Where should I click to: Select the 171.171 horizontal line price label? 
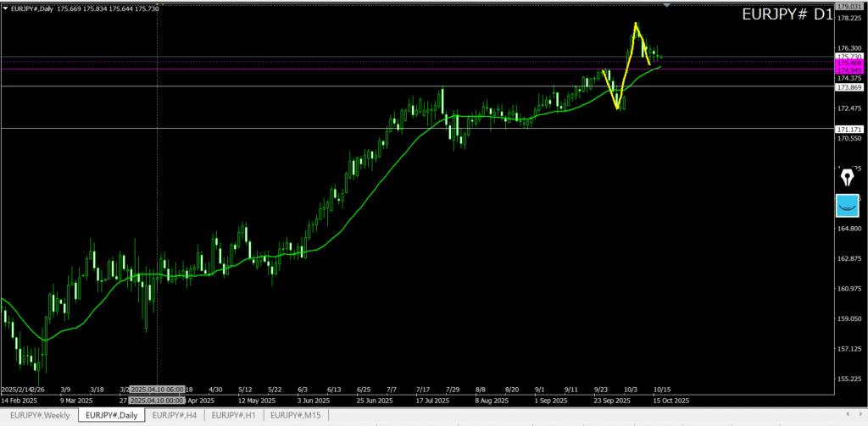click(x=849, y=129)
